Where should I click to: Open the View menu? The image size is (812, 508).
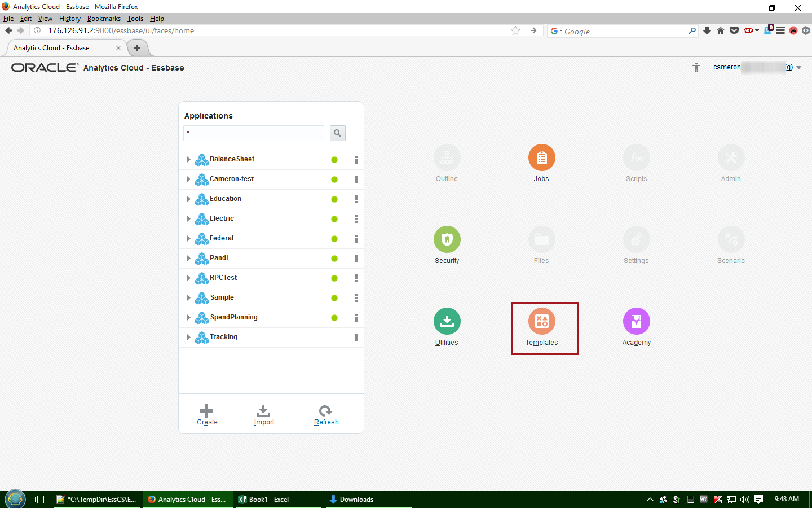pos(45,19)
